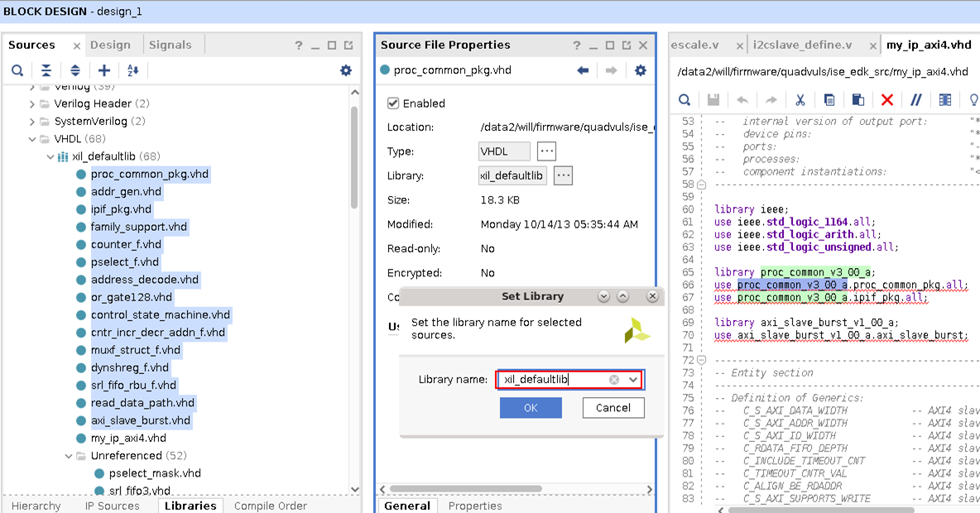Select counter_f.vhd source file
980x513 pixels.
tap(127, 244)
